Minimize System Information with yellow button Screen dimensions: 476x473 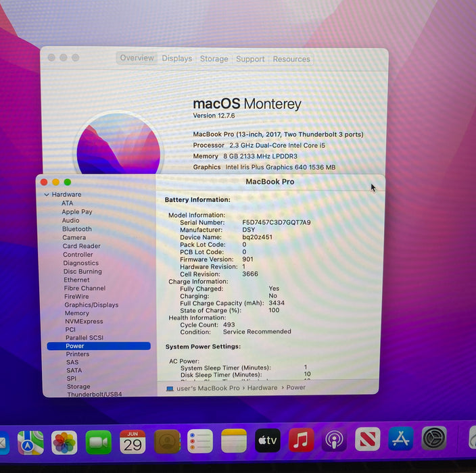pos(56,182)
